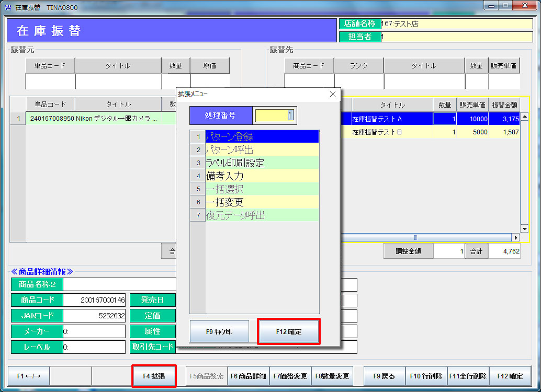
Task: Pick 一括変更 in extension menu
Action: click(262, 202)
